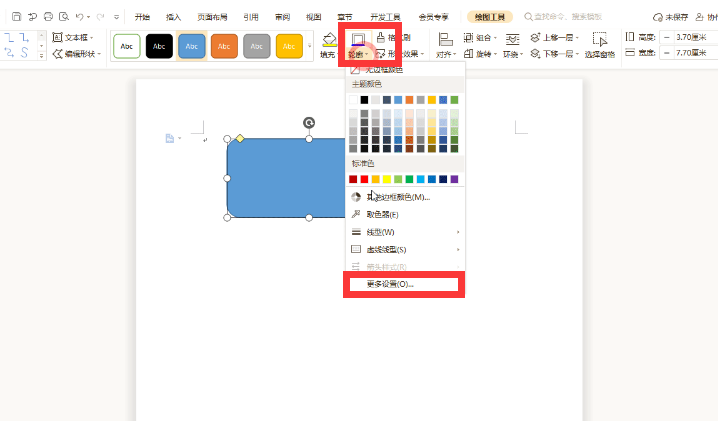Click the 取色器 eyedropper option

(382, 214)
